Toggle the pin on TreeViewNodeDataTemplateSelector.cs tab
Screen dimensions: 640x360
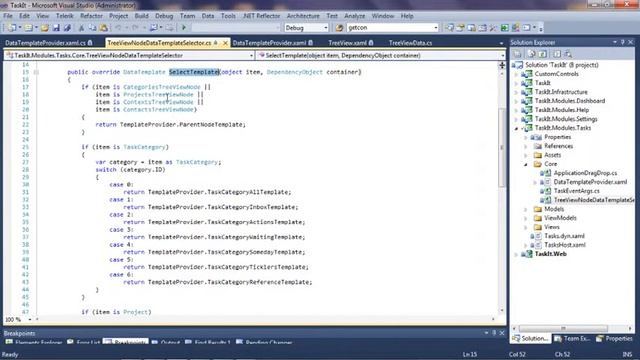216,42
